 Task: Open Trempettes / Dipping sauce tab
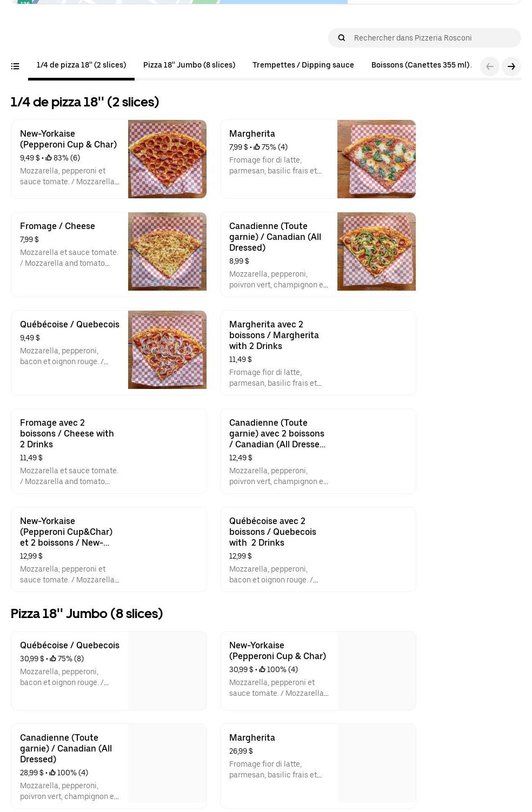[303, 65]
